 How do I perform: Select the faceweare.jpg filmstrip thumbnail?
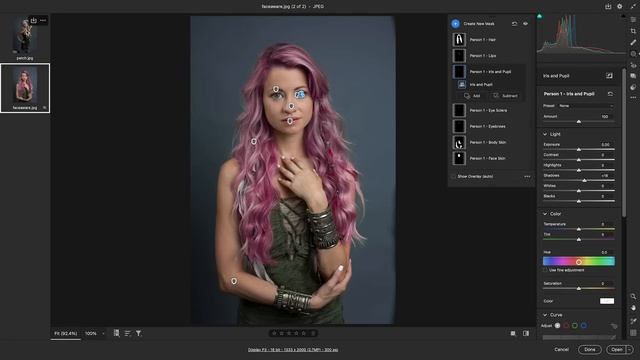(25, 85)
